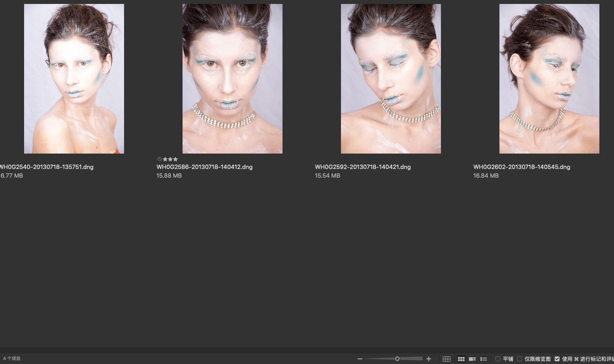Select the WH0G2586 photo thumbnail
The width and height of the screenshot is (614, 364).
click(232, 79)
